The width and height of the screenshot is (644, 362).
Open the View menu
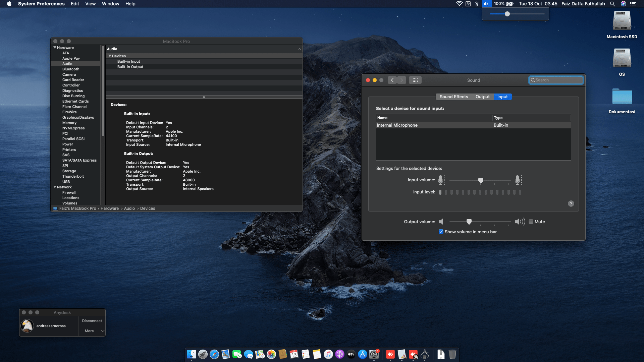pyautogui.click(x=90, y=4)
